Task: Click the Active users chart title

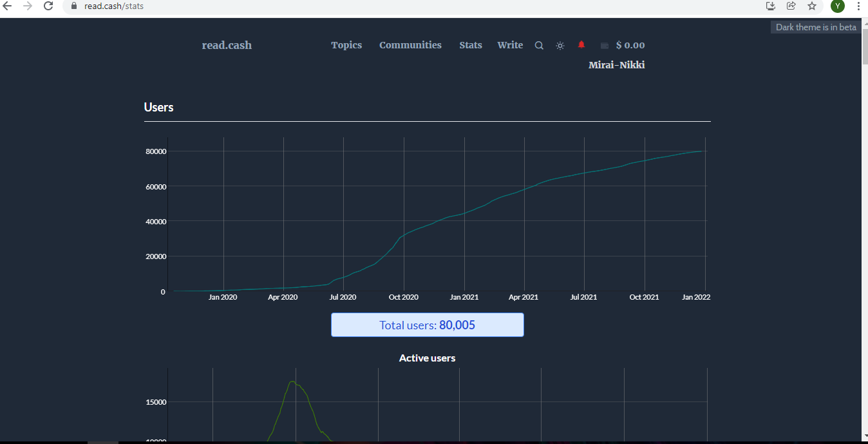Action: pos(428,358)
